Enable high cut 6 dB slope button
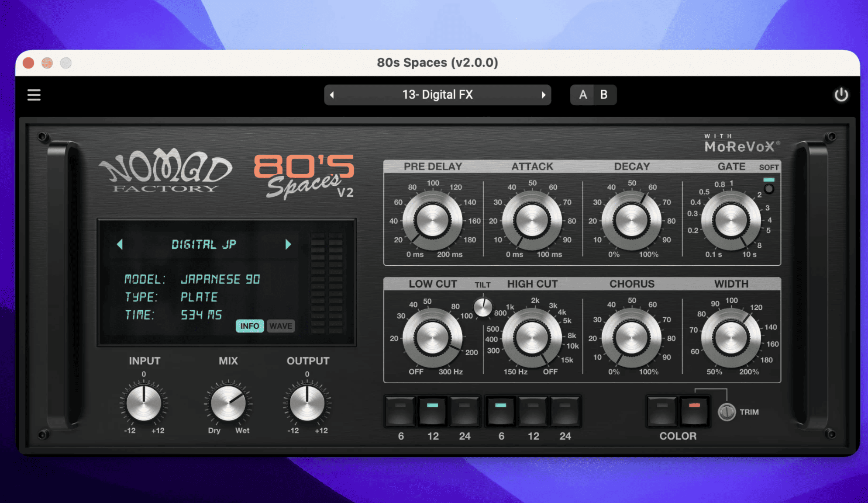The width and height of the screenshot is (868, 503). 501,411
